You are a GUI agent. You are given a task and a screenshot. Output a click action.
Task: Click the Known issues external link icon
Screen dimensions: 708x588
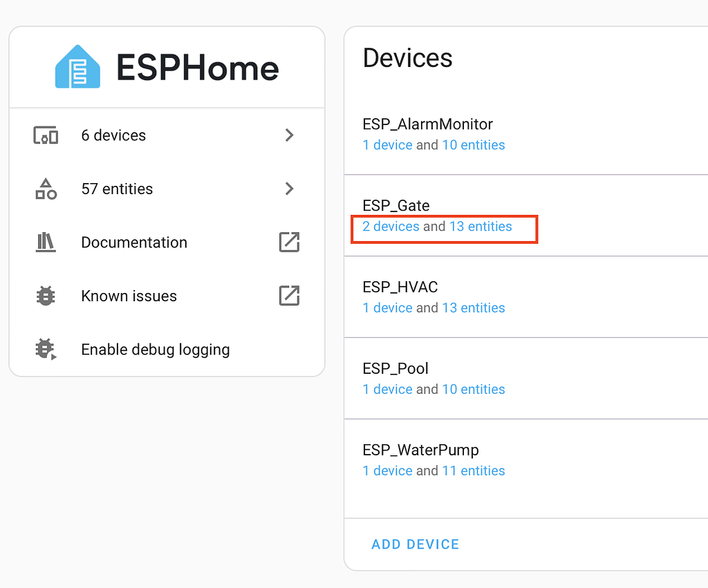[289, 296]
